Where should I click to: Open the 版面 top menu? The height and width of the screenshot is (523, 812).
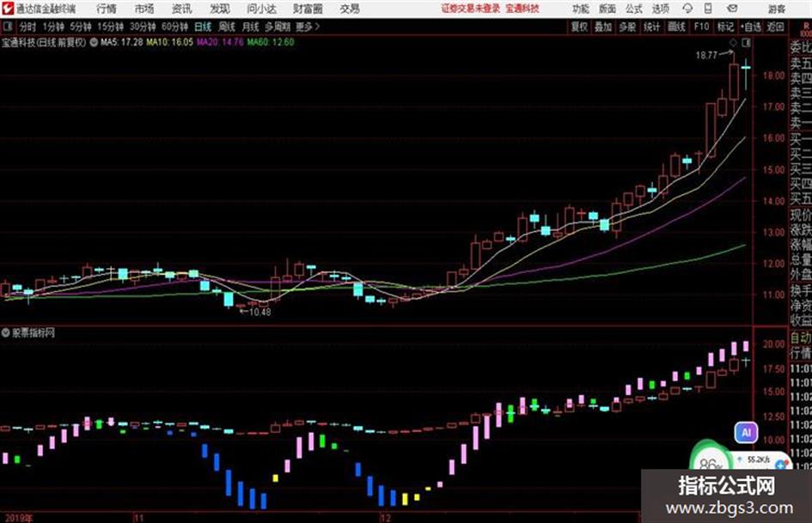pos(607,9)
